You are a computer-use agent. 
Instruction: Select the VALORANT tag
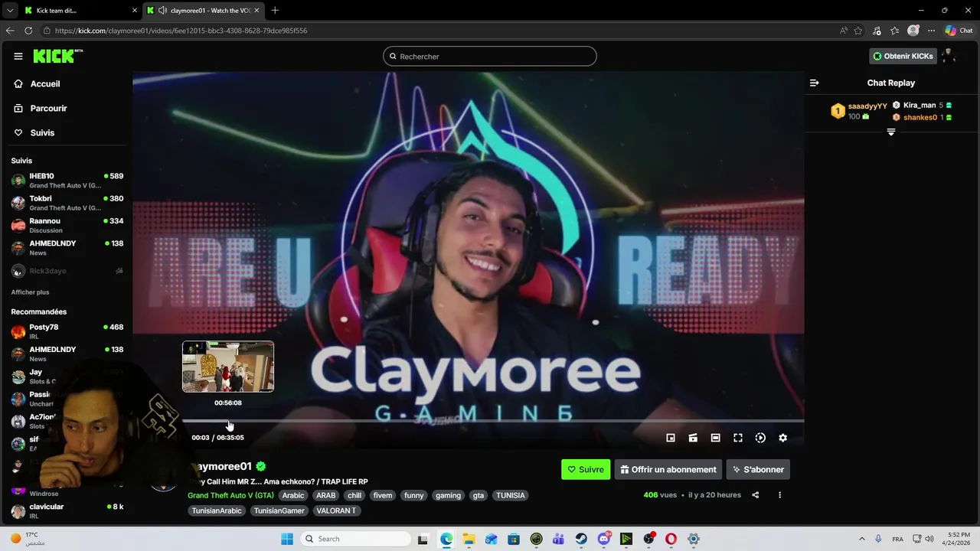tap(336, 511)
